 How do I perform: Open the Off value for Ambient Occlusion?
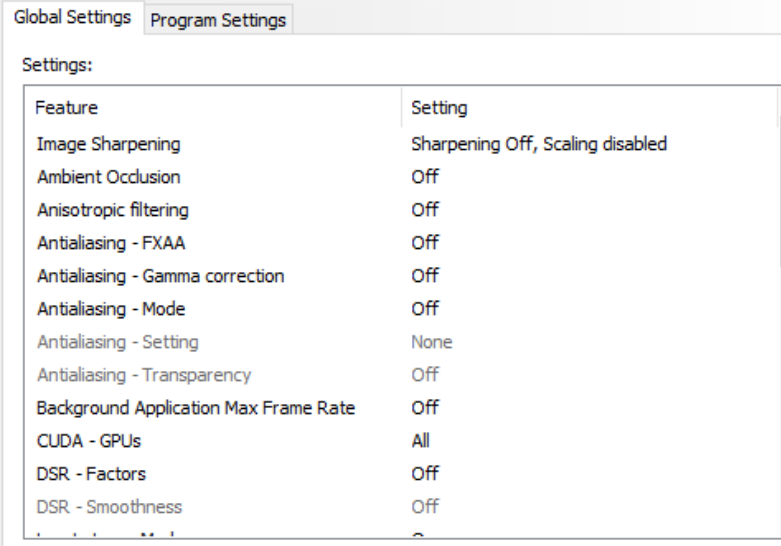(425, 177)
